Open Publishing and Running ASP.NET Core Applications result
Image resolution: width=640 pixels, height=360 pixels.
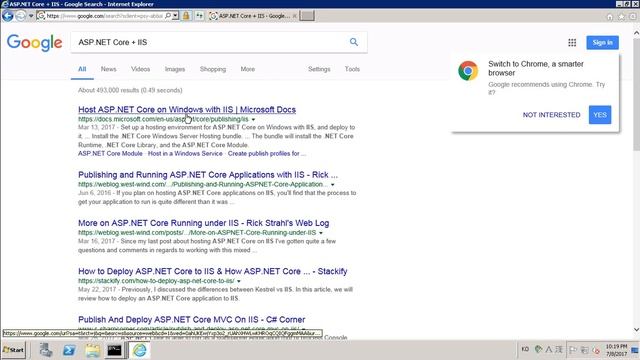coord(208,175)
